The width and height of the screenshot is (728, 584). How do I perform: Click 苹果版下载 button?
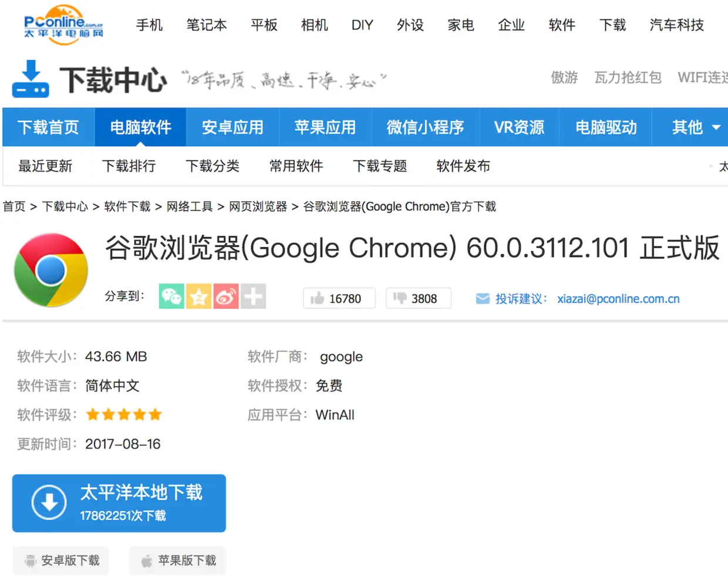click(x=178, y=561)
